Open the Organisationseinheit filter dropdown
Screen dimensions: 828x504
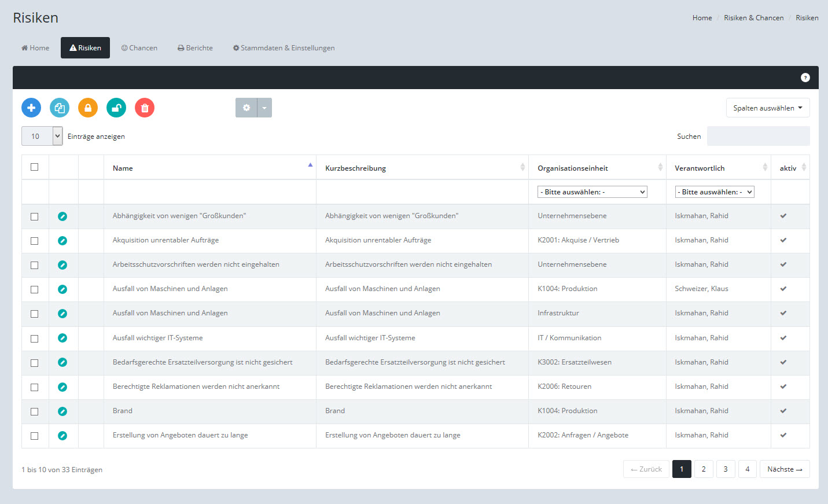[592, 192]
